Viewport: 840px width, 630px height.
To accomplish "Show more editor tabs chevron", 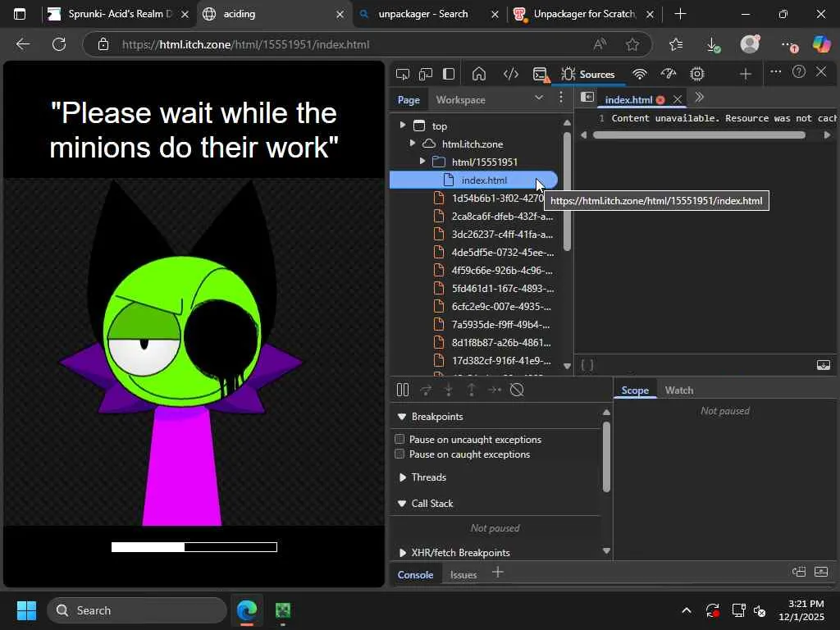I will coord(699,97).
